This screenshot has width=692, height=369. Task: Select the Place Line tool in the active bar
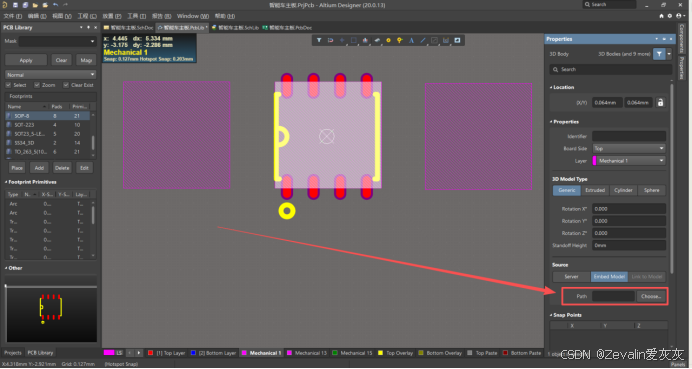point(423,40)
